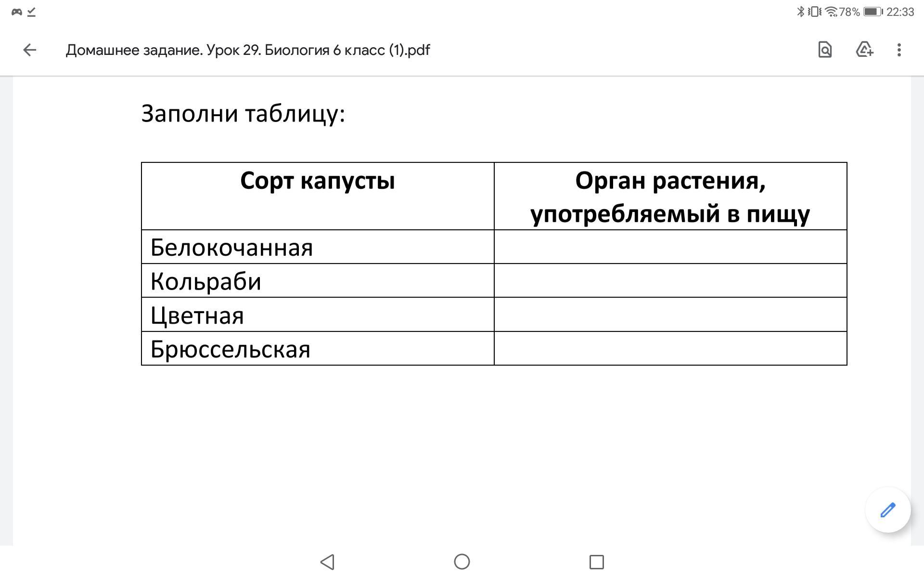Open find in document search icon
The height and width of the screenshot is (578, 924).
pos(825,50)
